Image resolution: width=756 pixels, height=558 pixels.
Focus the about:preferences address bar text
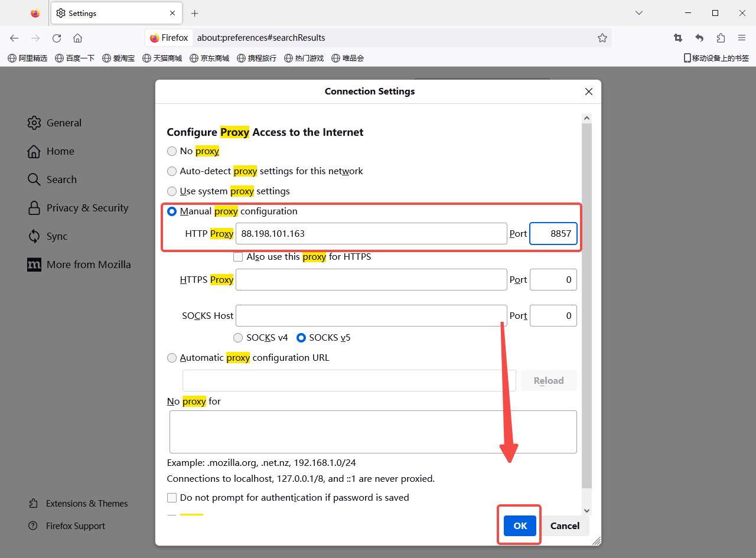261,38
